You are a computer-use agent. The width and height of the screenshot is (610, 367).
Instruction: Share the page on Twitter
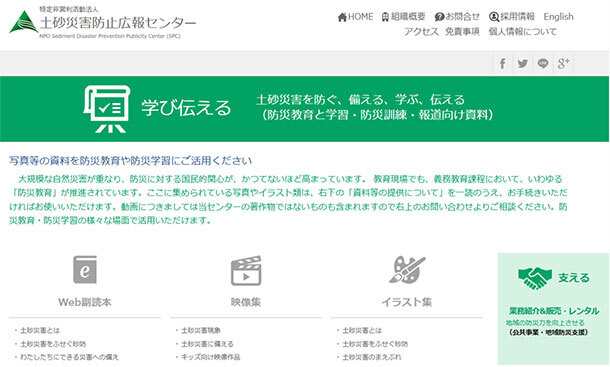point(523,63)
